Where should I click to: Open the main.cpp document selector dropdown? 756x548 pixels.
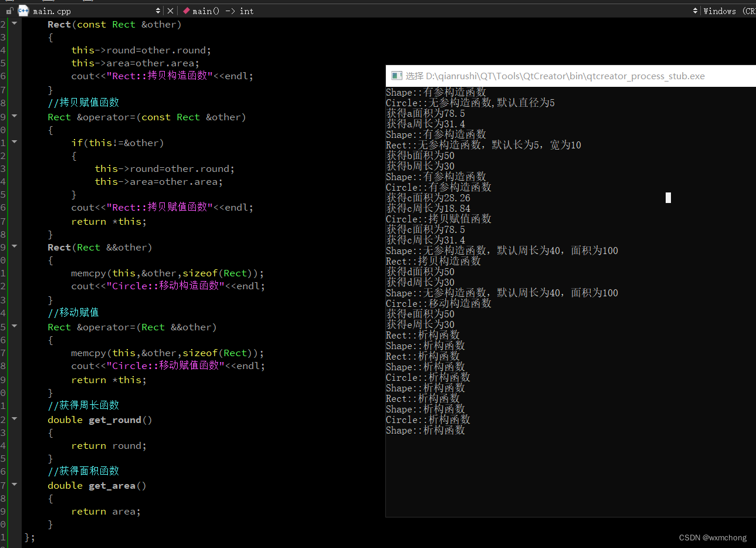(x=157, y=11)
